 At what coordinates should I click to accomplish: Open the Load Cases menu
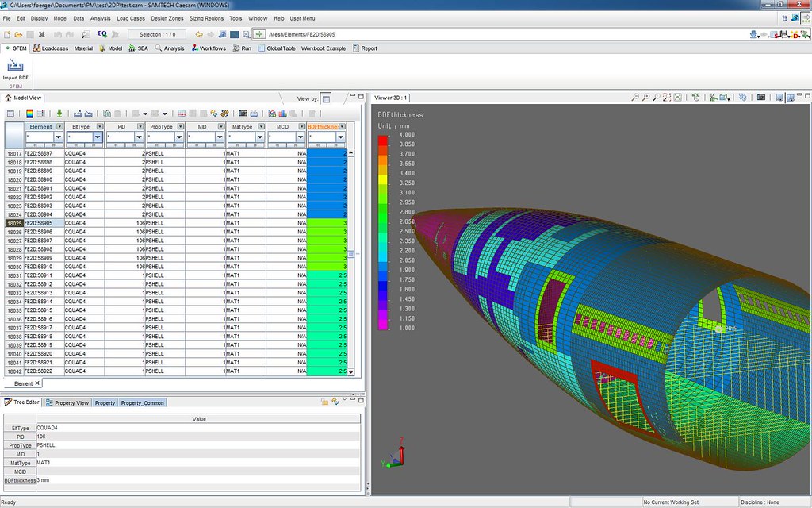click(131, 18)
